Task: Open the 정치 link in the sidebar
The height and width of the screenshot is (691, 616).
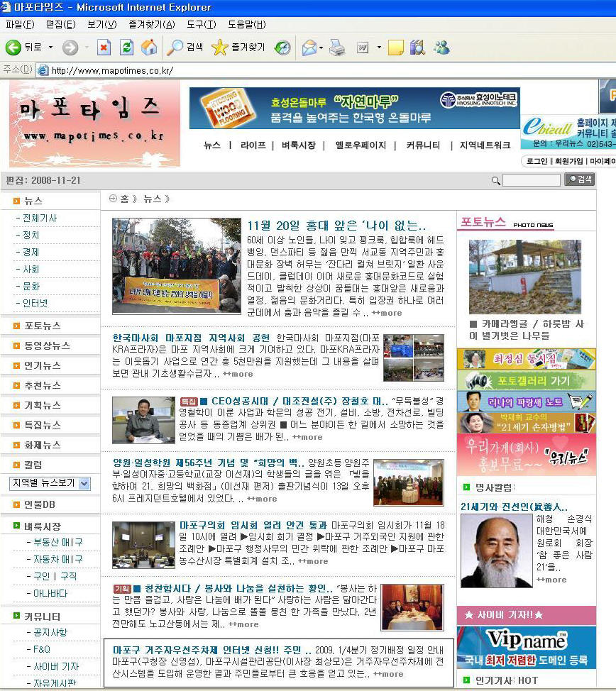Action: click(31, 236)
